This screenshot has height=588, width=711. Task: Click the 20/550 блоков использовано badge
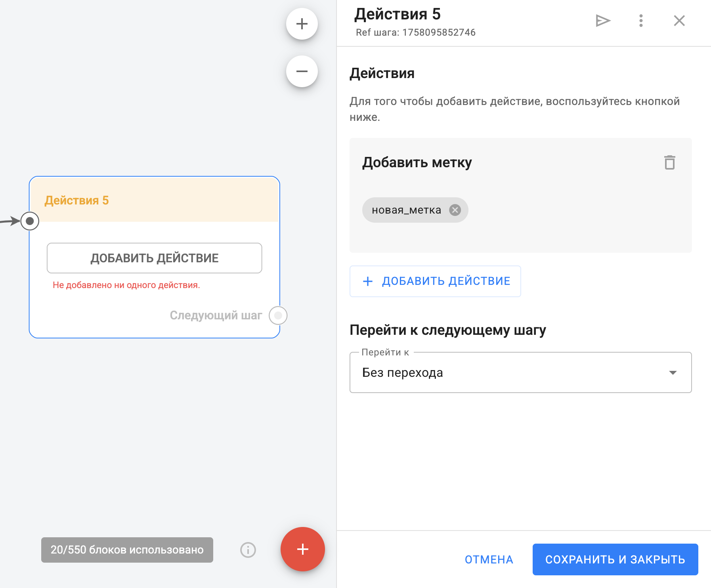[x=127, y=550]
